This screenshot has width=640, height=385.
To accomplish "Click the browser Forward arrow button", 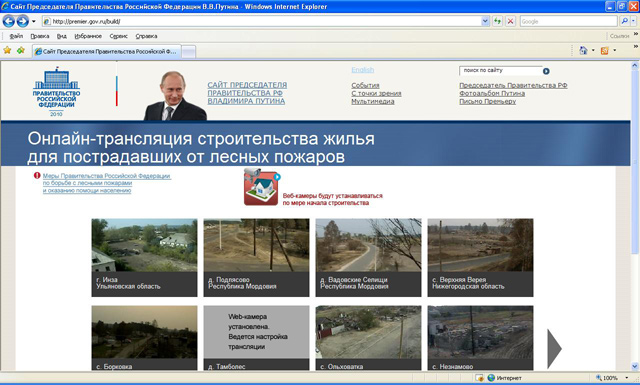I will pyautogui.click(x=22, y=21).
